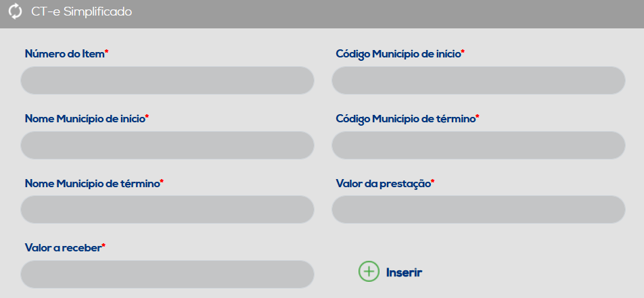Click the circular refresh arrows icon
Viewport: 644px width, 298px height.
coord(15,12)
